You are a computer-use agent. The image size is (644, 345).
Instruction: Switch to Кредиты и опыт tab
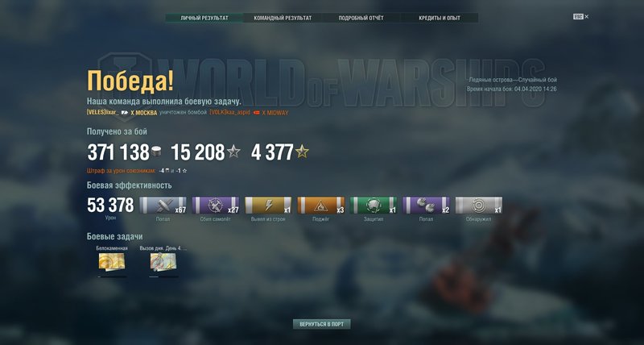(440, 18)
